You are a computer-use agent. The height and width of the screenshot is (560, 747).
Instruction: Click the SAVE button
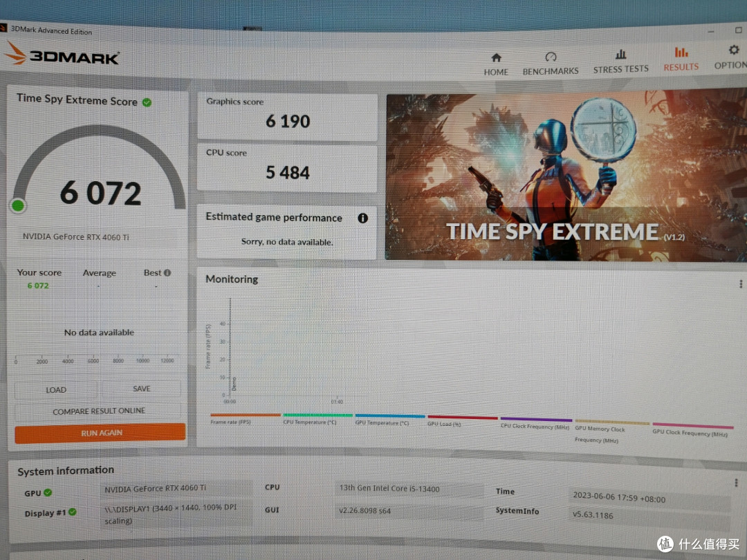click(x=142, y=389)
